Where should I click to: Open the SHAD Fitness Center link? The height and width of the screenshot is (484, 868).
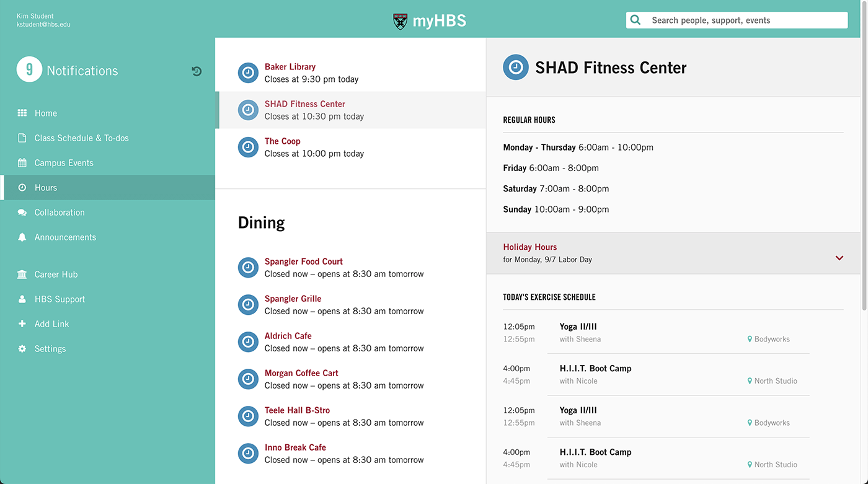[304, 103]
